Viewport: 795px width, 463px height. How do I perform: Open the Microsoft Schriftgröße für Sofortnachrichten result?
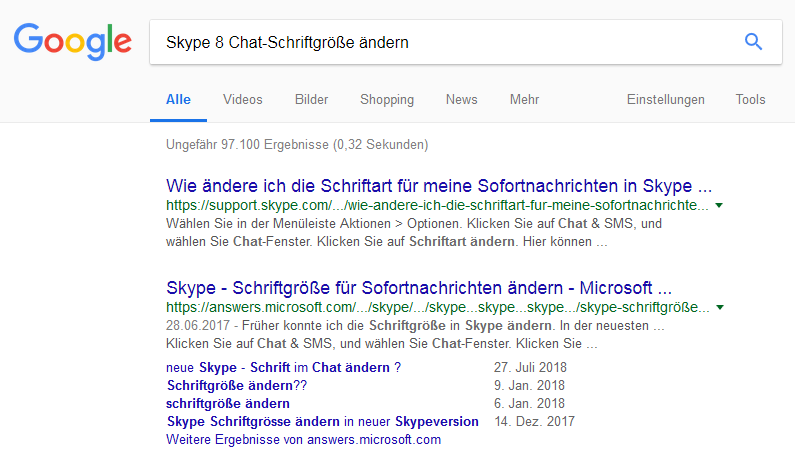point(419,288)
